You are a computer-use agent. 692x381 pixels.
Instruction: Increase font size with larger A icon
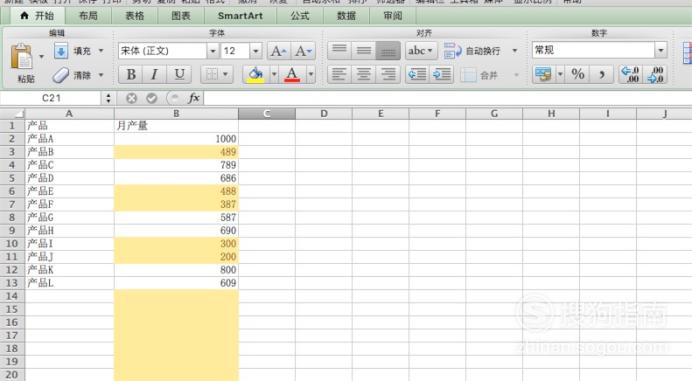278,51
